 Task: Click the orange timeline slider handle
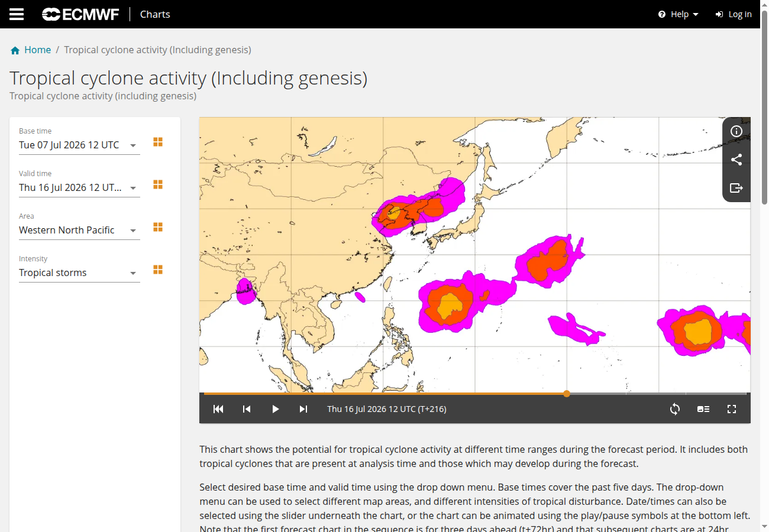click(567, 394)
